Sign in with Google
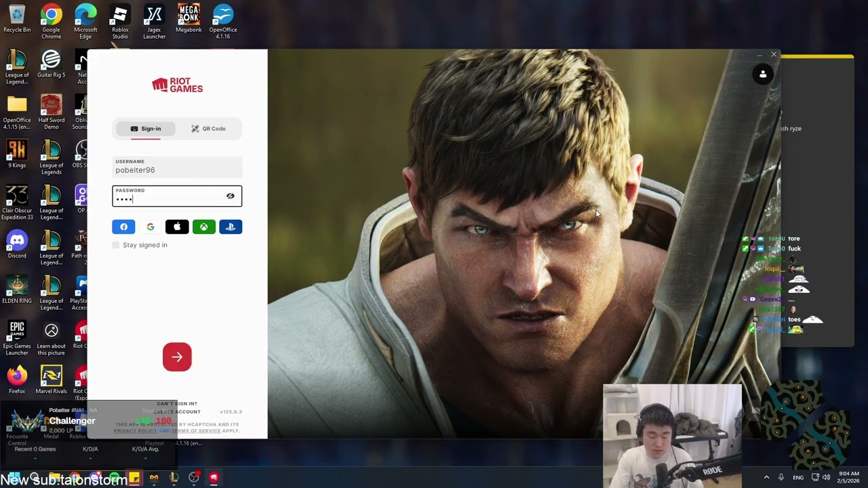Image resolution: width=868 pixels, height=488 pixels. (151, 227)
